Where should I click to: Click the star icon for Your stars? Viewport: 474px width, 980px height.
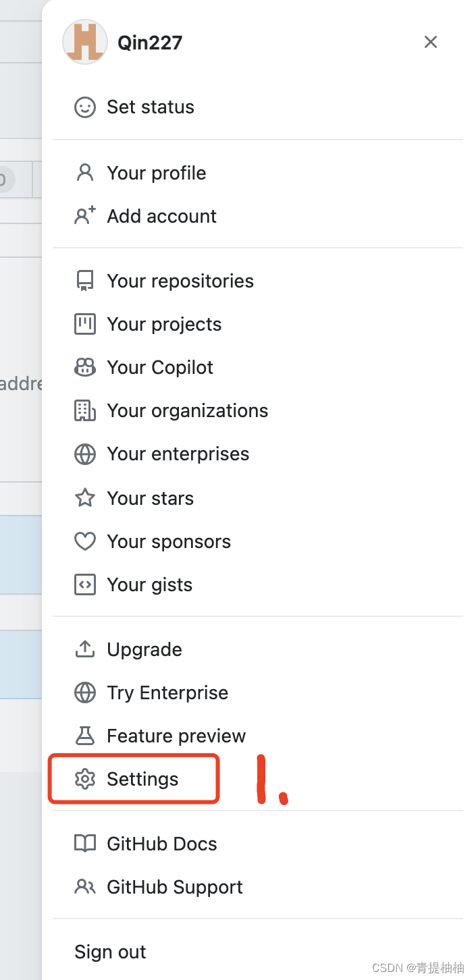[85, 498]
